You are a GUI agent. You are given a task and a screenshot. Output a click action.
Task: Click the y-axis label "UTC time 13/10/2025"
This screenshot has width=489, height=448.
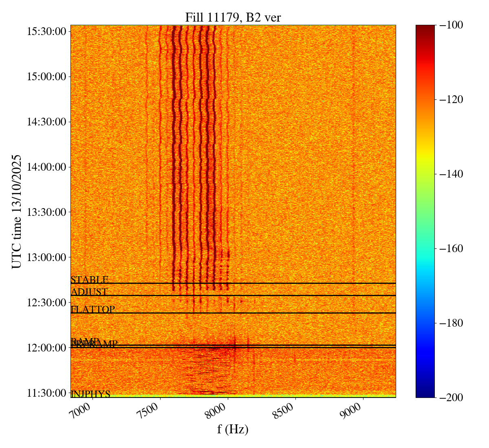(x=17, y=211)
